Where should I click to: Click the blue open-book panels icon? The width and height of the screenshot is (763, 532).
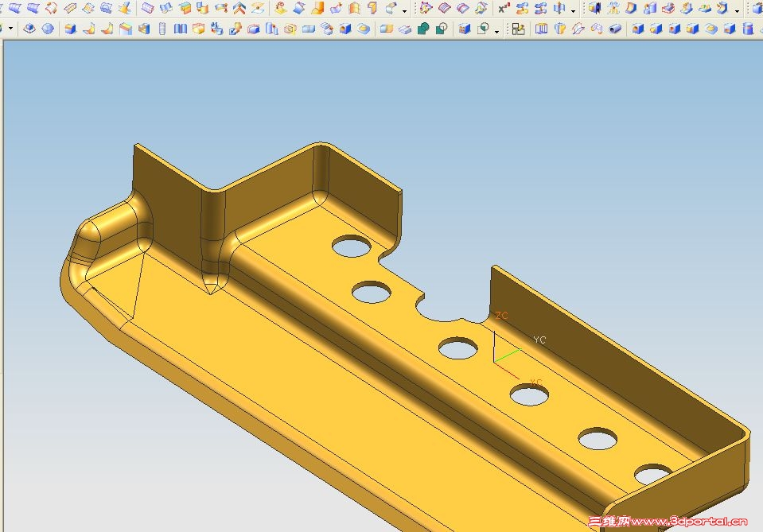[181, 29]
